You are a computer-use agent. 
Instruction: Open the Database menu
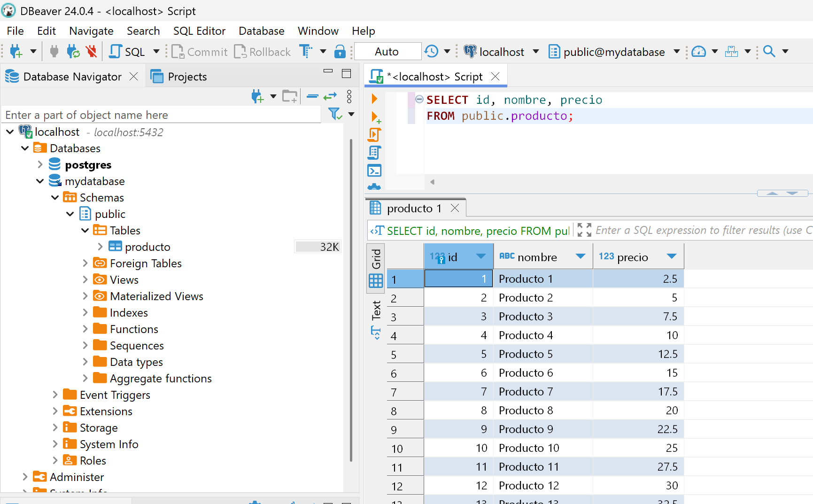coord(261,31)
